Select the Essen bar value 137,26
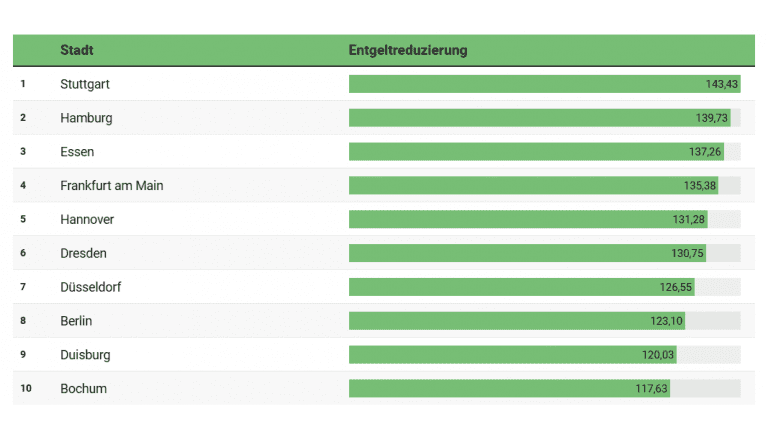 pyautogui.click(x=705, y=152)
